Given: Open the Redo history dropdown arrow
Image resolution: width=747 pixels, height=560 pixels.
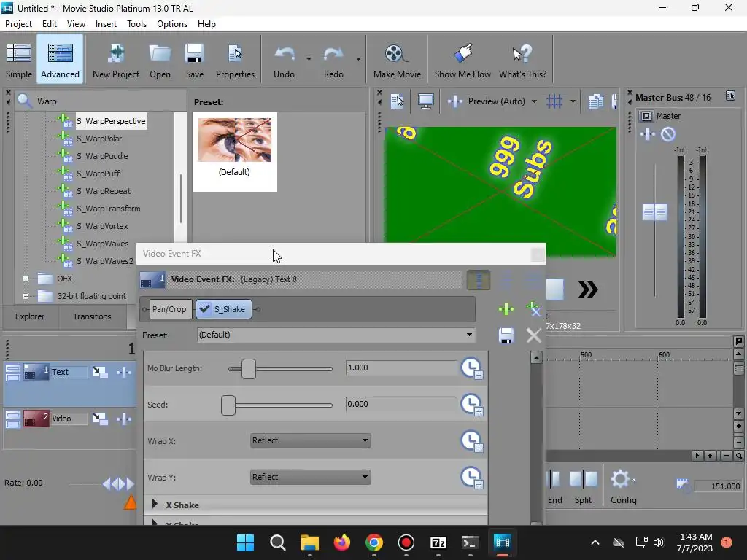Looking at the screenshot, I should 358,59.
